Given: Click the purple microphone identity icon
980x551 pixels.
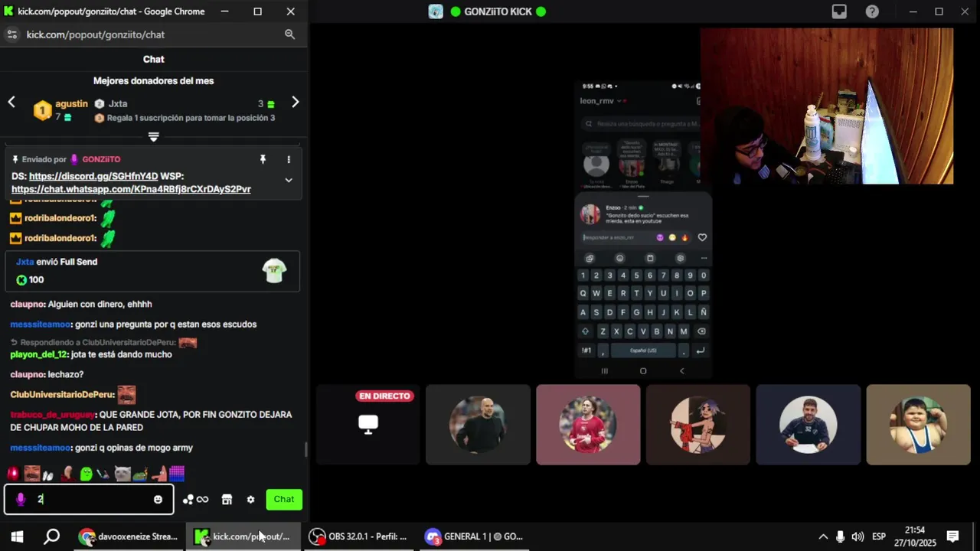Looking at the screenshot, I should tap(21, 499).
